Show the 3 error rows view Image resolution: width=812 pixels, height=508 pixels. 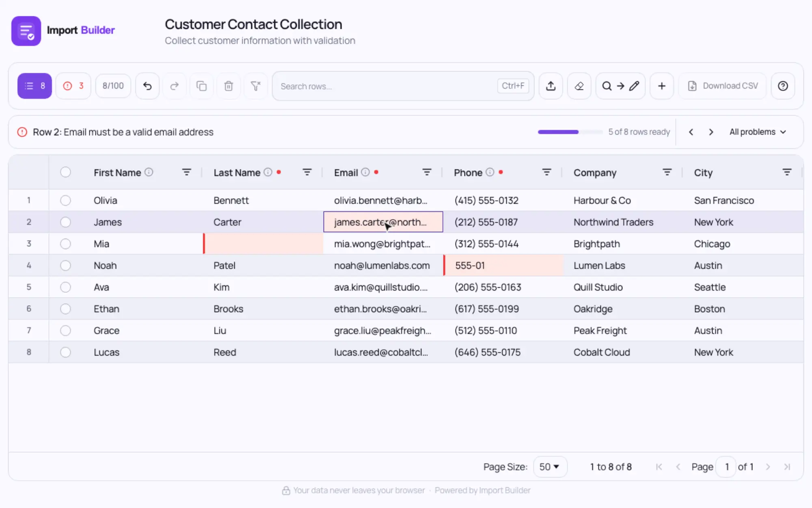(73, 86)
